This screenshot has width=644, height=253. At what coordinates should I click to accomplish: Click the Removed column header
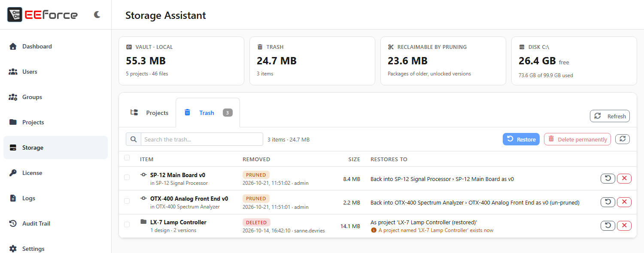click(x=256, y=159)
